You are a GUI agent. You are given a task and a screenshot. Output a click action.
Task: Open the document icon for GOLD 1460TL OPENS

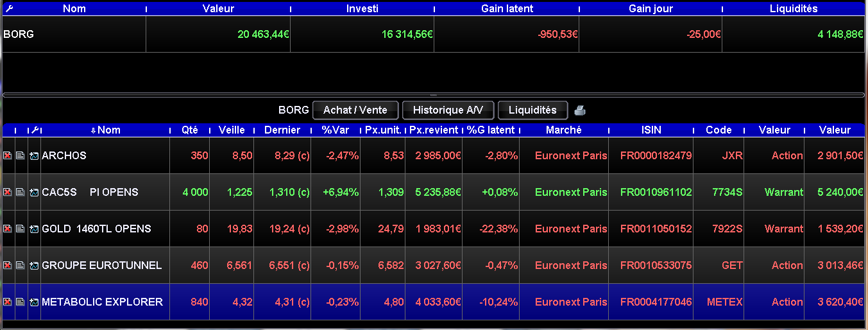pos(21,229)
